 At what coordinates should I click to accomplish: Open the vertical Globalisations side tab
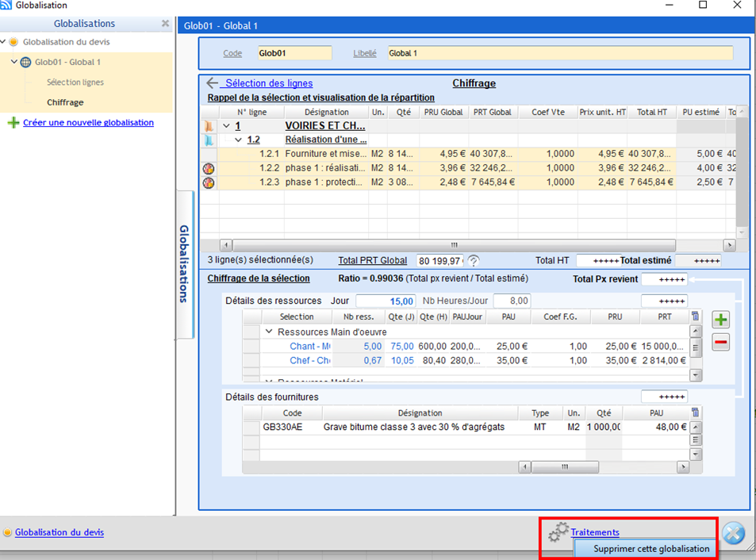[184, 264]
